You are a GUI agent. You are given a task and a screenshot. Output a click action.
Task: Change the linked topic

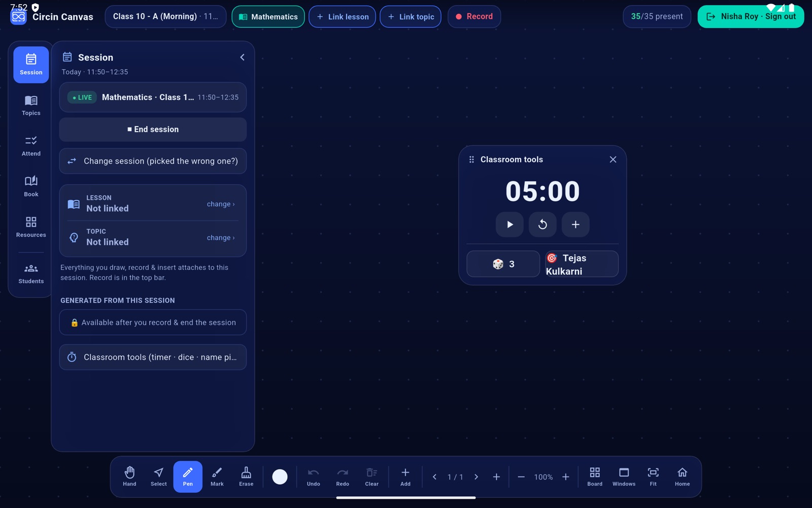tap(221, 238)
